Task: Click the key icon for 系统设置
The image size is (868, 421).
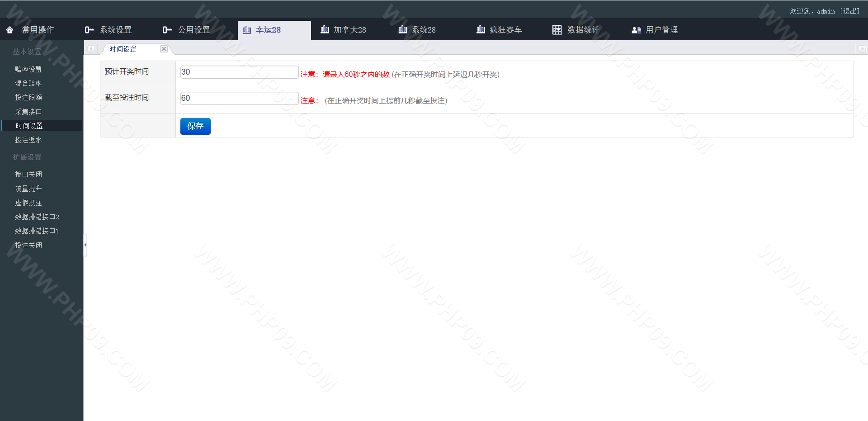Action: 89,30
